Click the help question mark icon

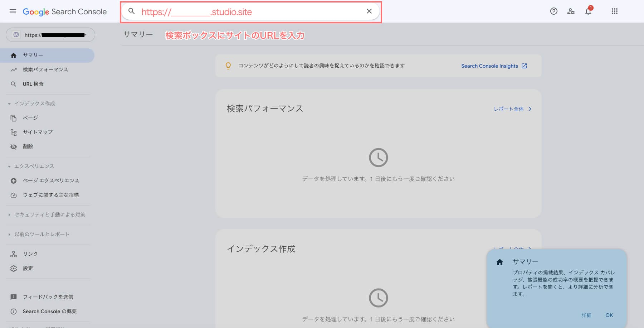click(553, 11)
